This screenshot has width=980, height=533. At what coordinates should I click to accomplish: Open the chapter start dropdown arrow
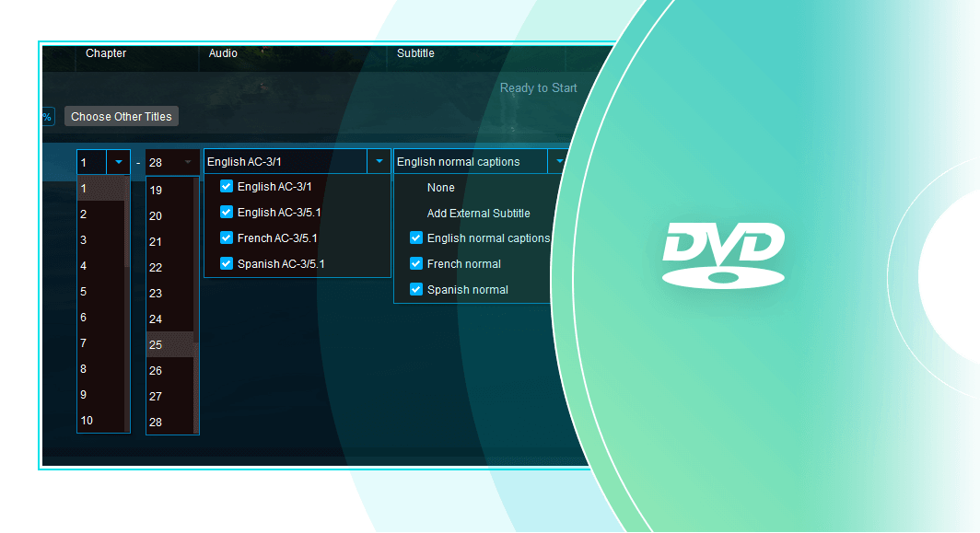pos(118,162)
